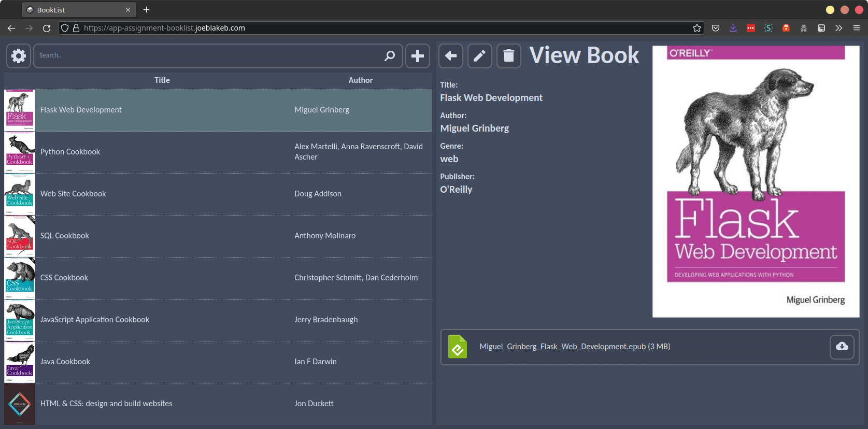Screen dimensions: 868x429
Task: Click author cell Anthony Molinaro
Action: tap(325, 236)
